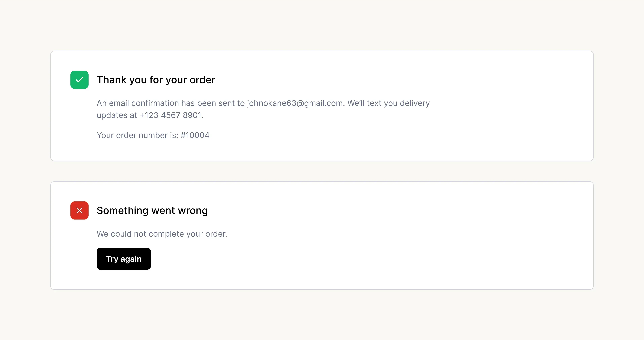Image resolution: width=644 pixels, height=340 pixels.
Task: Click the word "Thank" in the success heading
Action: (112, 80)
